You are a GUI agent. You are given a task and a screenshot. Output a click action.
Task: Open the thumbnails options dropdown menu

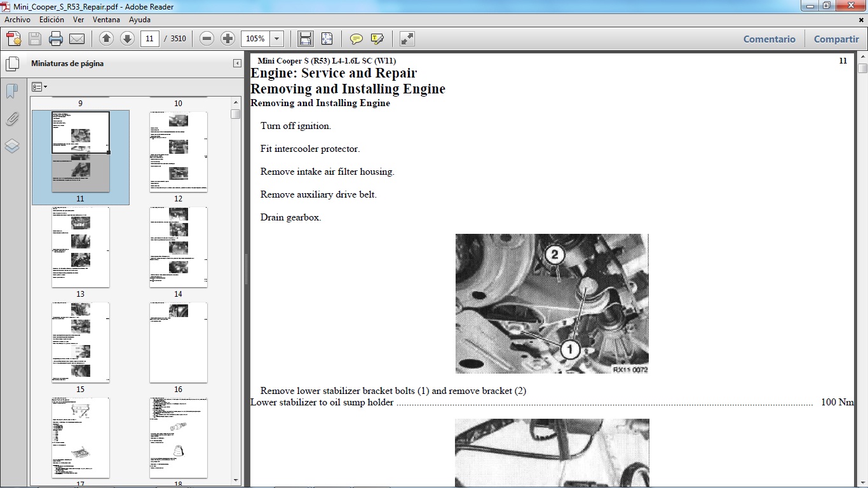[39, 87]
